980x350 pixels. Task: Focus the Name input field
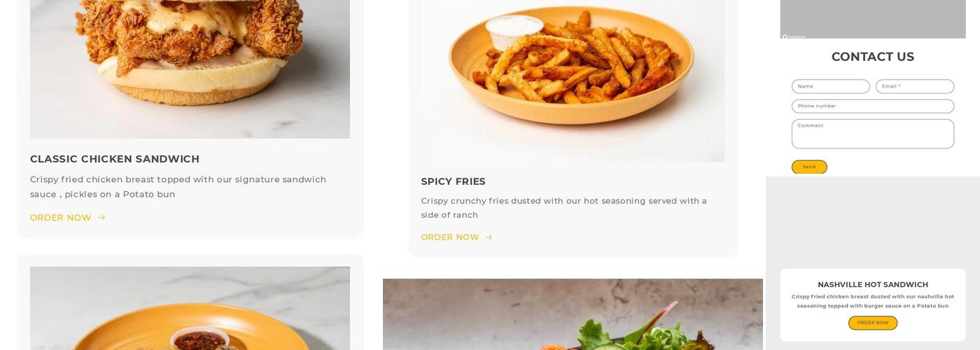point(830,86)
